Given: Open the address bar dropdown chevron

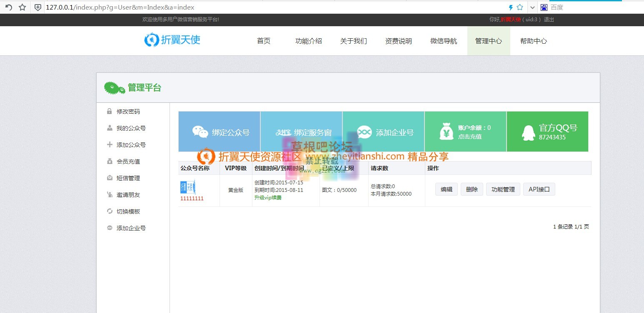Looking at the screenshot, I should [x=532, y=7].
